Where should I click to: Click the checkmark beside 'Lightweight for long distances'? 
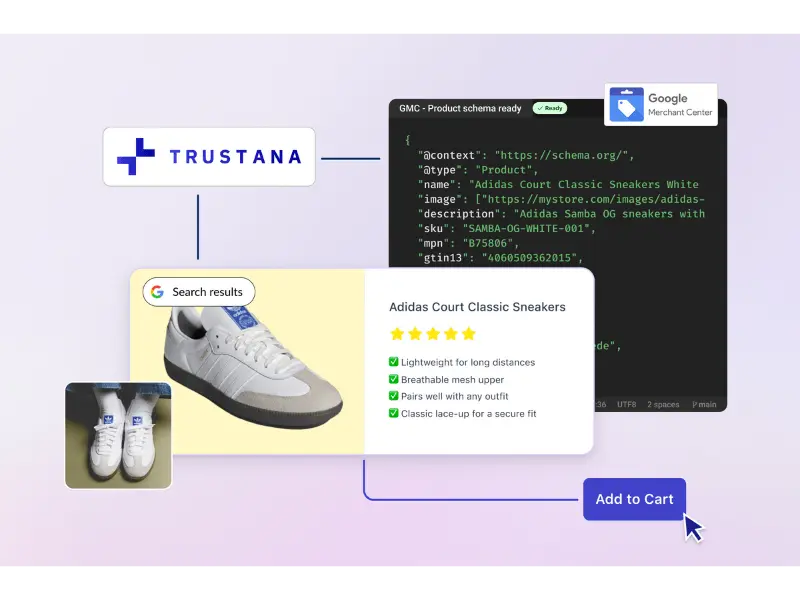(393, 362)
